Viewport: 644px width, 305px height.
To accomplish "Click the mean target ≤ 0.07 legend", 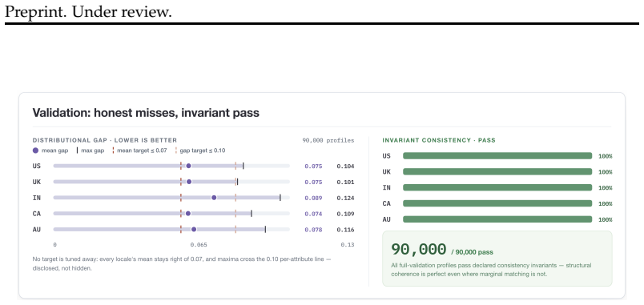I will [139, 150].
